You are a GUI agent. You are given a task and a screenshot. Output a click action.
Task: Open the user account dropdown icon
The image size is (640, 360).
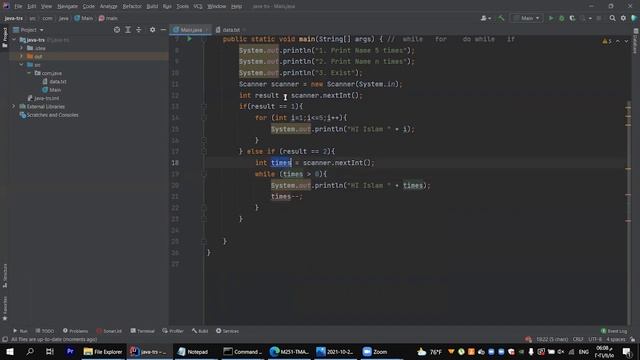(x=485, y=18)
